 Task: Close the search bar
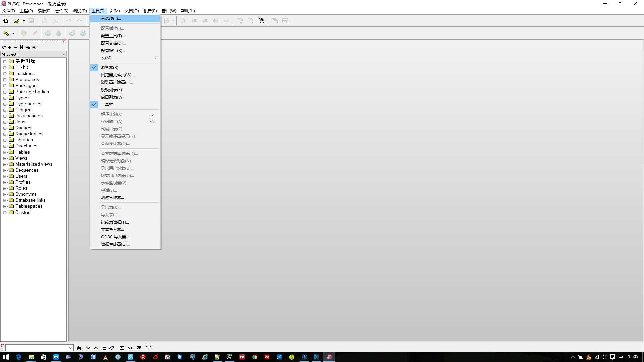pos(2,345)
